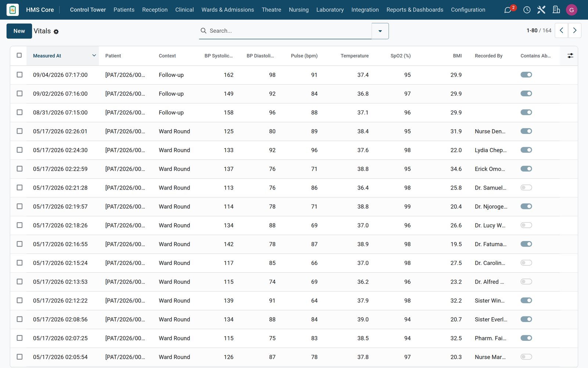Open the activities clock icon
Screen dimensions: 588x368
[x=527, y=10]
